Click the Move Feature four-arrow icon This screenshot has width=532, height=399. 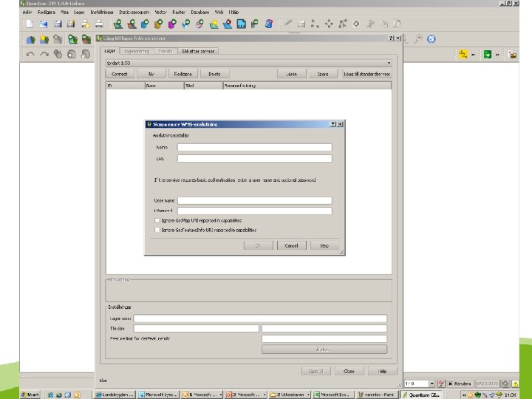click(329, 24)
